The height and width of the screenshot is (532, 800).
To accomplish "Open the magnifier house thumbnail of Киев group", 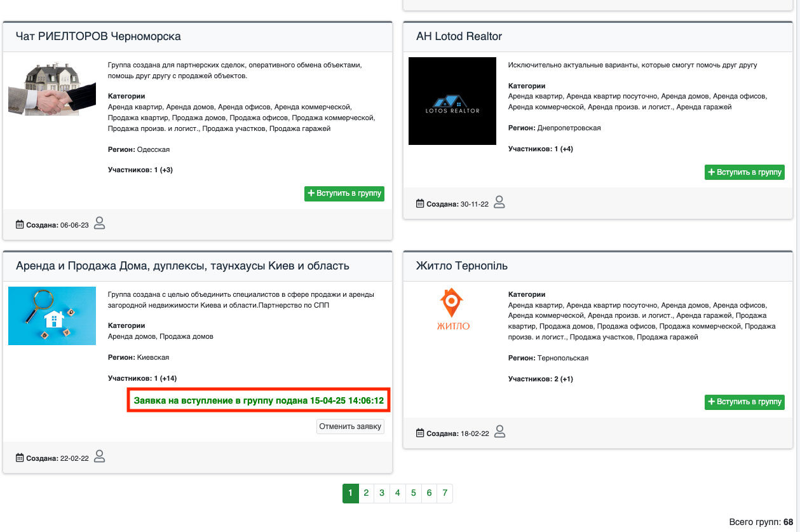I will pos(52,316).
